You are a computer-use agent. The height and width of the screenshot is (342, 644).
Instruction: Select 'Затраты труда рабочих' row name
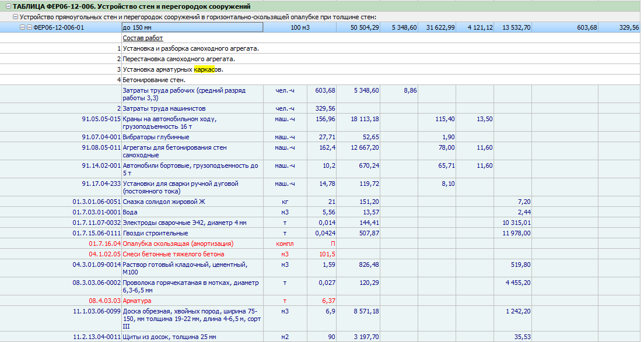tap(184, 94)
